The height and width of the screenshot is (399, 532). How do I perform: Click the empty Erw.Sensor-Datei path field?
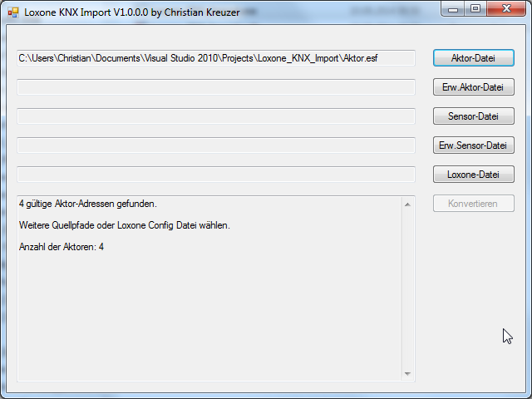click(216, 145)
